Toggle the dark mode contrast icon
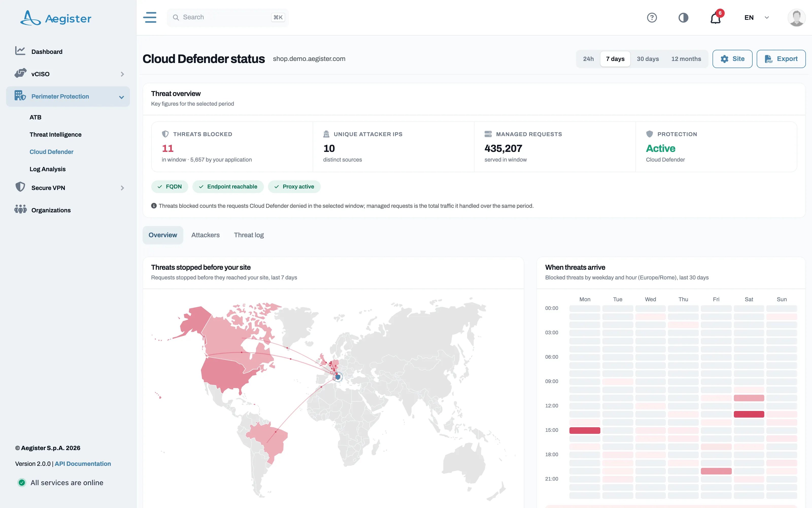 click(683, 18)
